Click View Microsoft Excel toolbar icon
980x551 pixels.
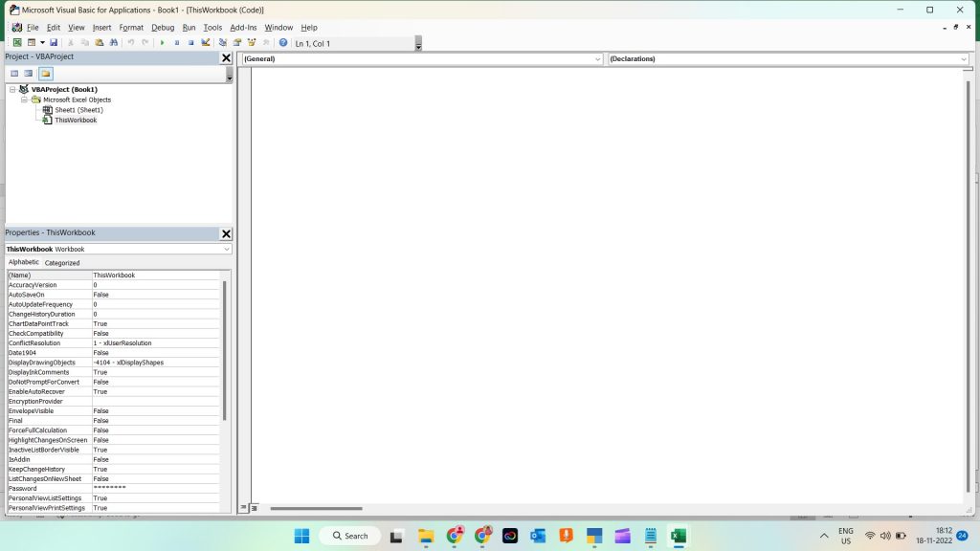tap(17, 42)
